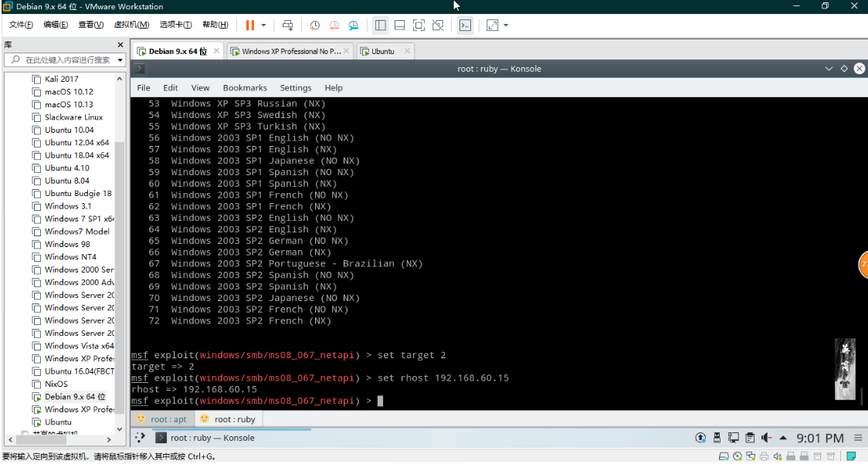Click the library search input field
The width and height of the screenshot is (868, 464).
61,59
